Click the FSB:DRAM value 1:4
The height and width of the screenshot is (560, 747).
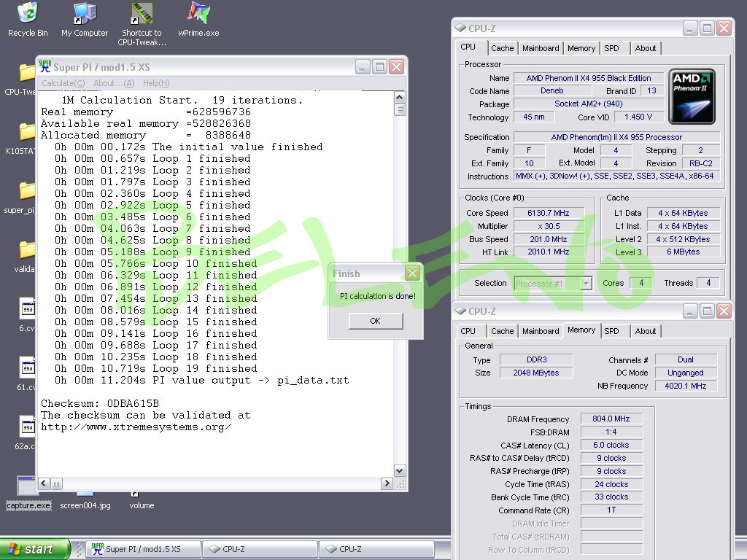[611, 432]
